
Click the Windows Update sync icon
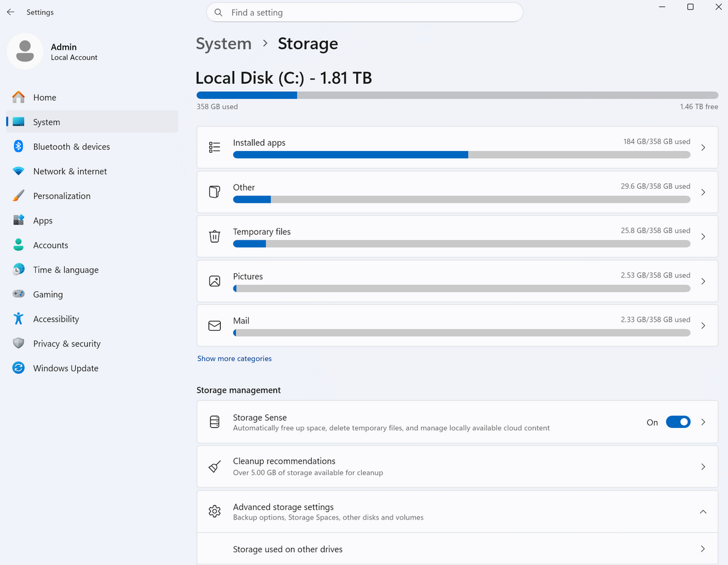[19, 368]
